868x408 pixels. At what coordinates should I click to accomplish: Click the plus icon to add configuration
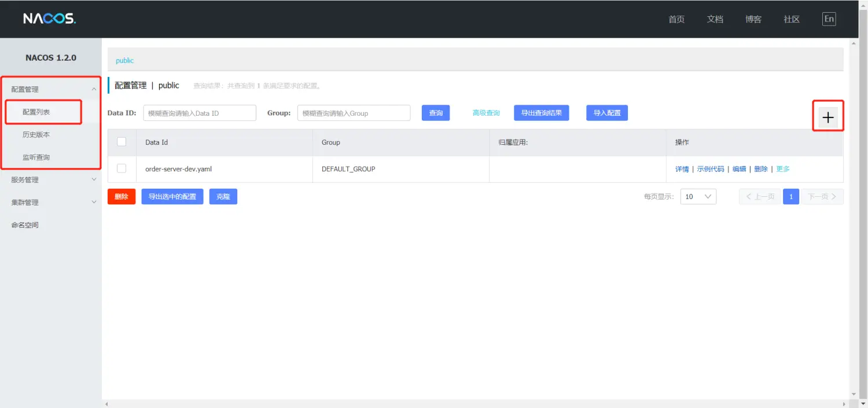click(x=828, y=117)
